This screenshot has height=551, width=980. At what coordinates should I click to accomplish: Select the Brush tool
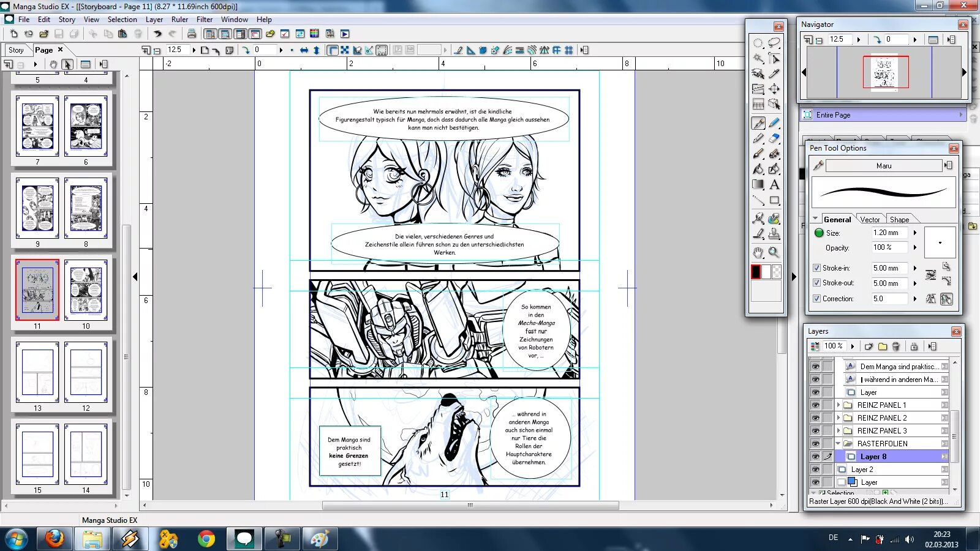(x=758, y=154)
